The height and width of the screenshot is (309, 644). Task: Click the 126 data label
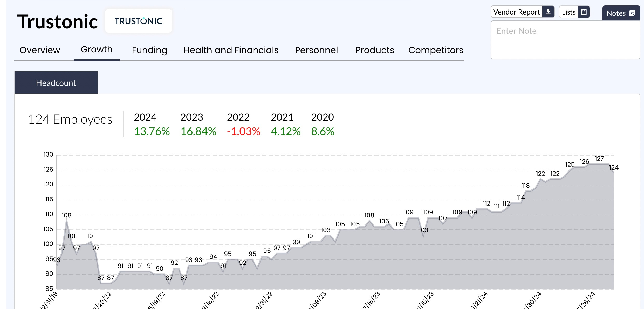(585, 161)
